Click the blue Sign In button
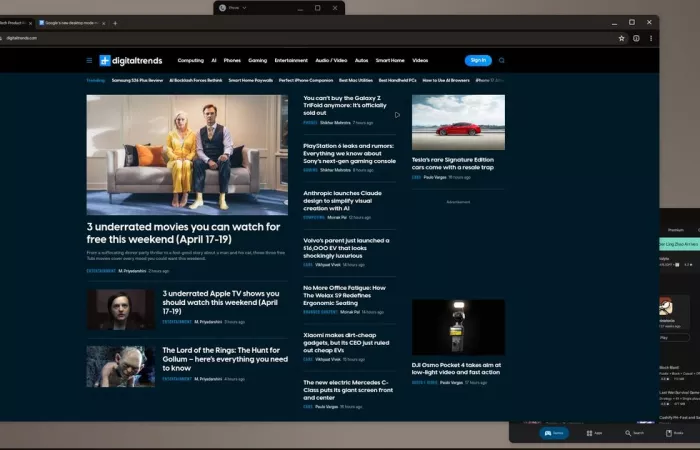700x450 pixels. [478, 60]
